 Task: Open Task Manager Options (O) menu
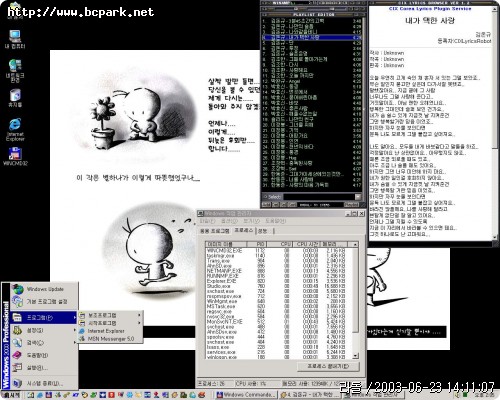229,221
